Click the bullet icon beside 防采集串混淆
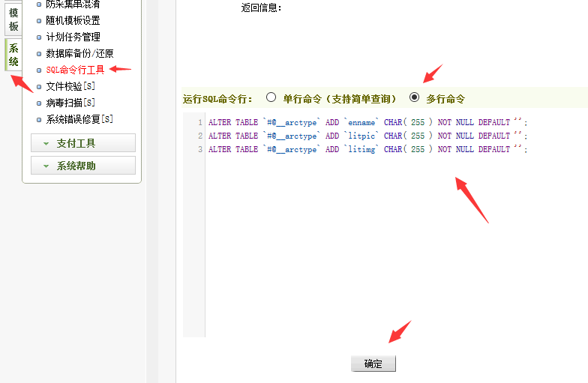 pyautogui.click(x=40, y=4)
